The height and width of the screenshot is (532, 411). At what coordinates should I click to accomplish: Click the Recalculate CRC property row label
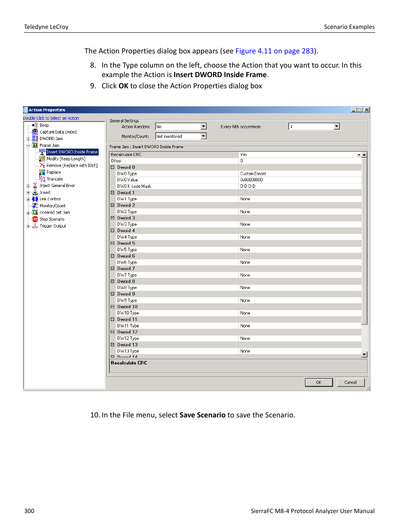coord(126,155)
